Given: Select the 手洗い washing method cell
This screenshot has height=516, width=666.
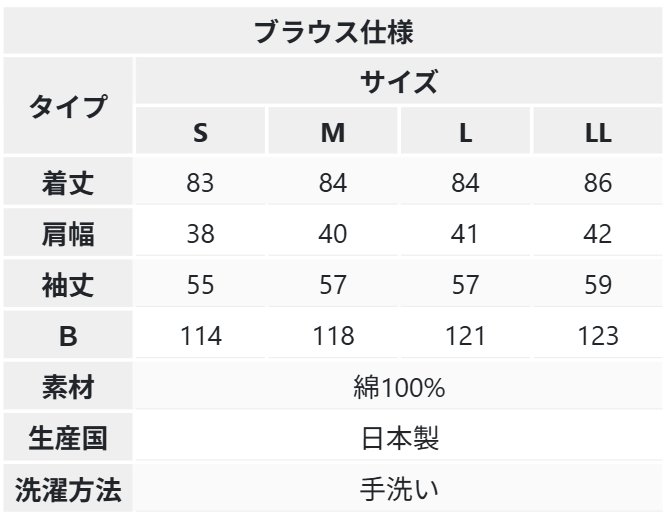Looking at the screenshot, I should coord(399,490).
